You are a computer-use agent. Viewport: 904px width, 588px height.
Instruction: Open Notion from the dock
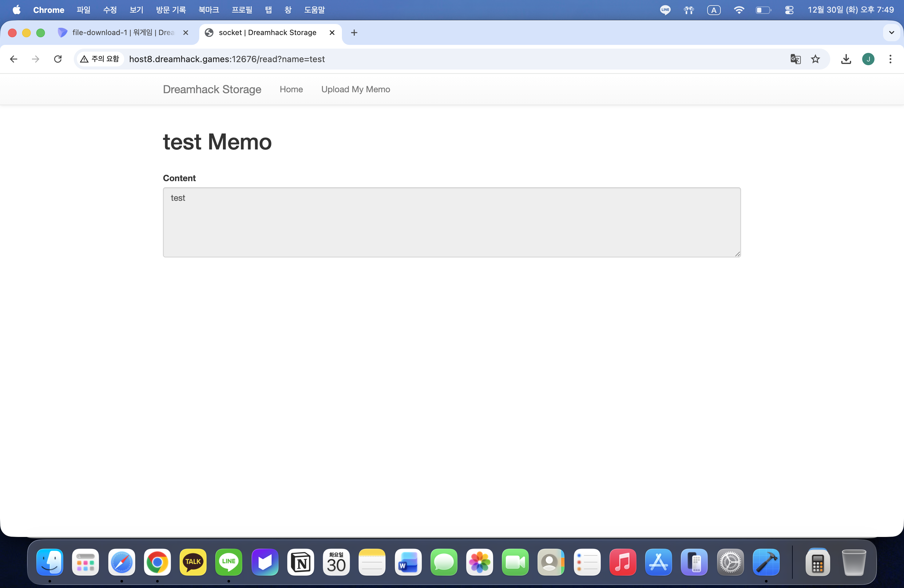pos(300,562)
